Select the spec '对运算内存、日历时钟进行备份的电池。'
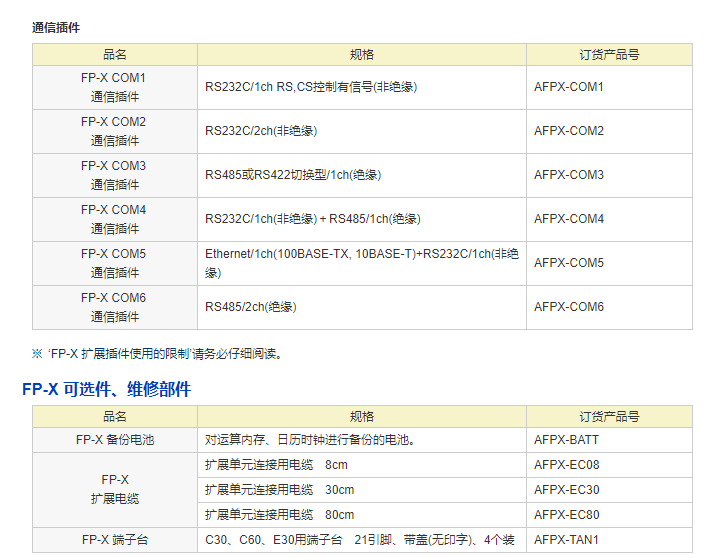The height and width of the screenshot is (558, 723). pos(310,440)
